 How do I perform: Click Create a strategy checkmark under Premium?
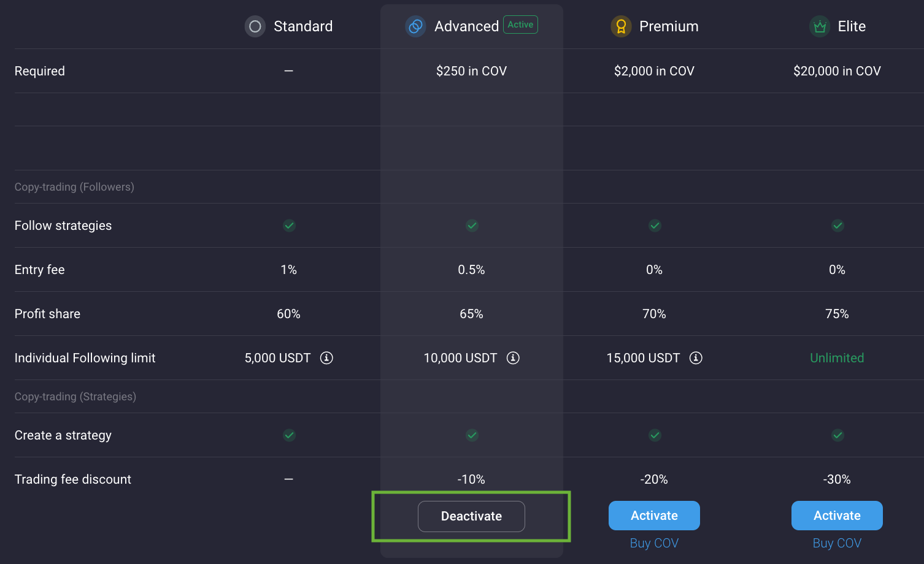pyautogui.click(x=655, y=435)
